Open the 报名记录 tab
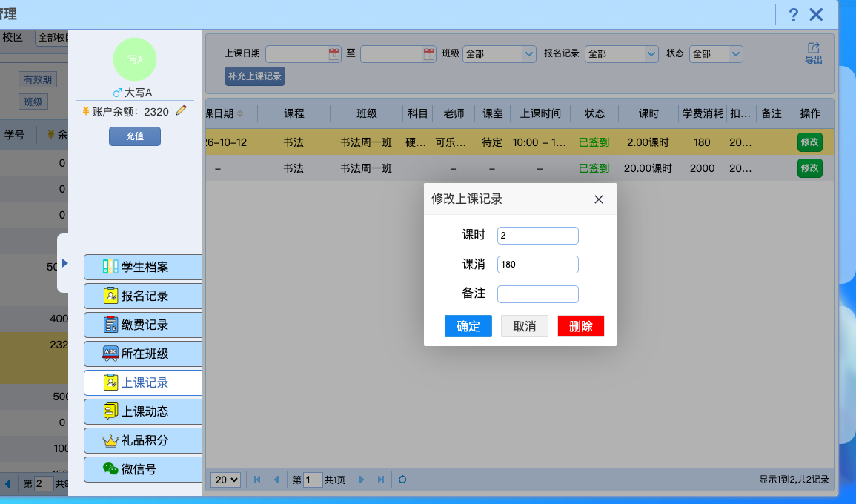This screenshot has height=504, width=856. [x=143, y=296]
